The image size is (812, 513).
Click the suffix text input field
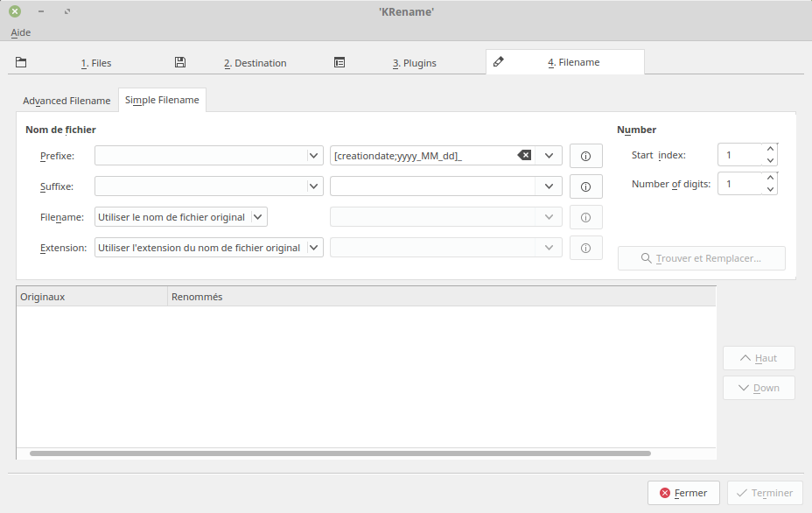click(432, 186)
